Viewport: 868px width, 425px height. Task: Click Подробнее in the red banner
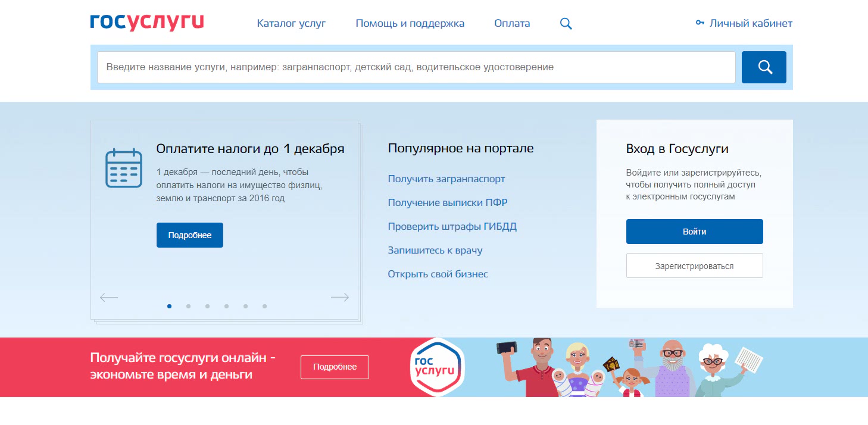coord(335,367)
